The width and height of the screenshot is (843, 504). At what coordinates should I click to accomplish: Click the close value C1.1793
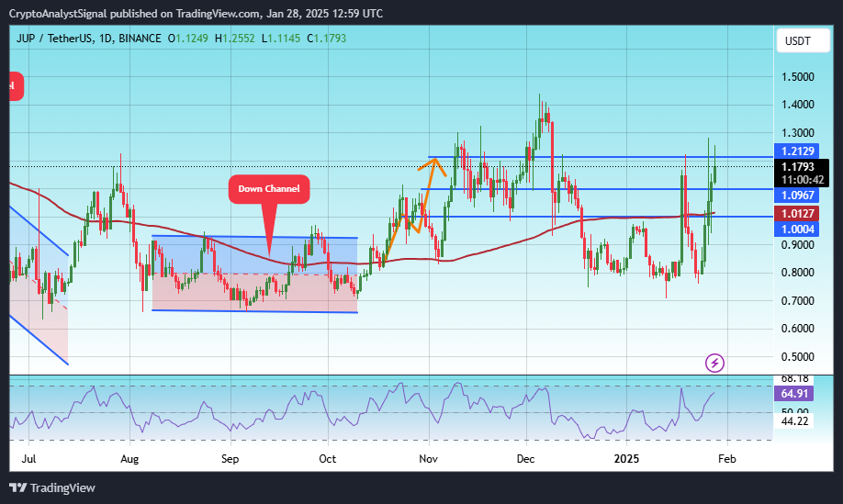[x=327, y=39]
